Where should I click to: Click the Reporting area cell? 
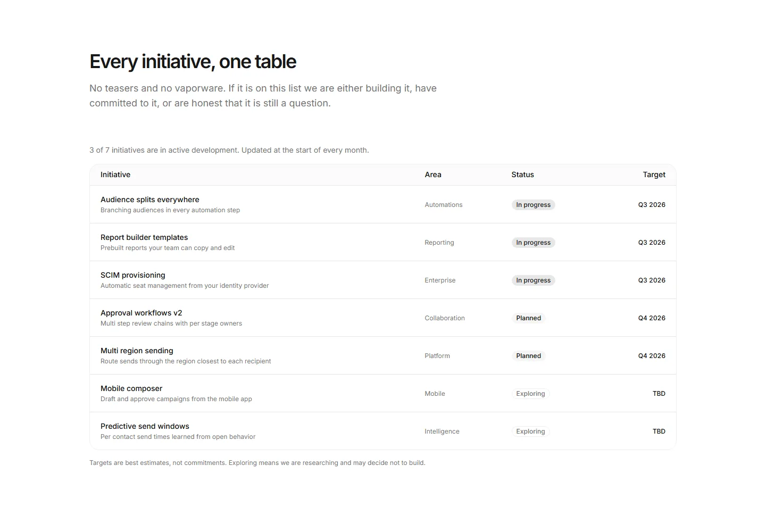[439, 243]
